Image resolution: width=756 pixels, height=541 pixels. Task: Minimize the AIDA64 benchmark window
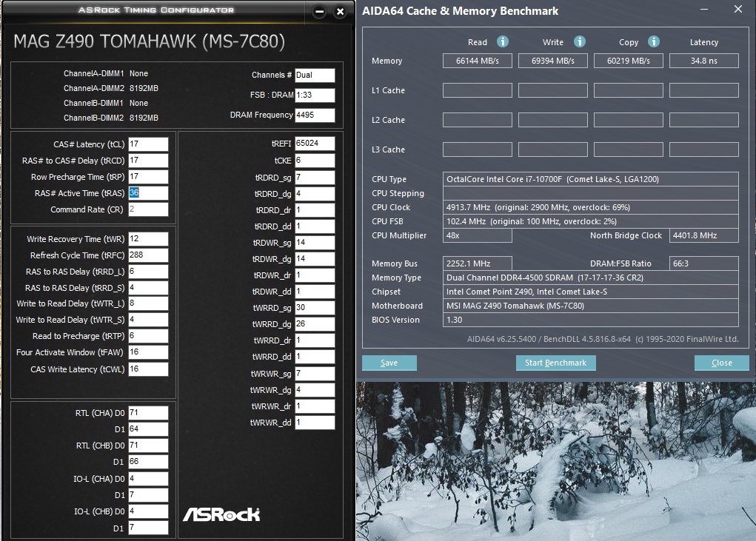(704, 9)
